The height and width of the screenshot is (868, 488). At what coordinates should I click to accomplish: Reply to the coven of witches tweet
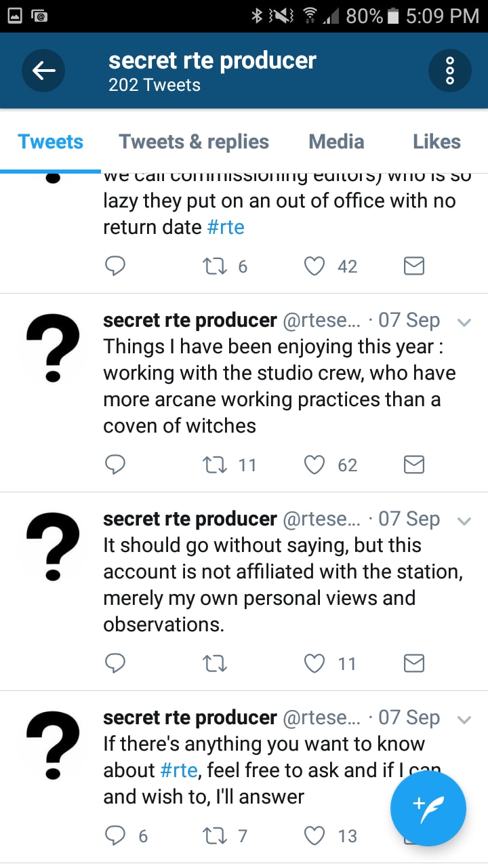point(115,465)
